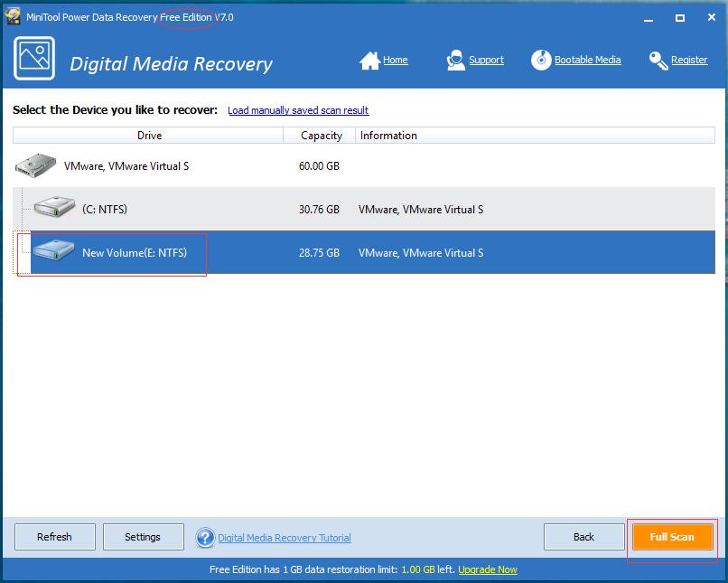Go Back to previous screen

click(583, 537)
